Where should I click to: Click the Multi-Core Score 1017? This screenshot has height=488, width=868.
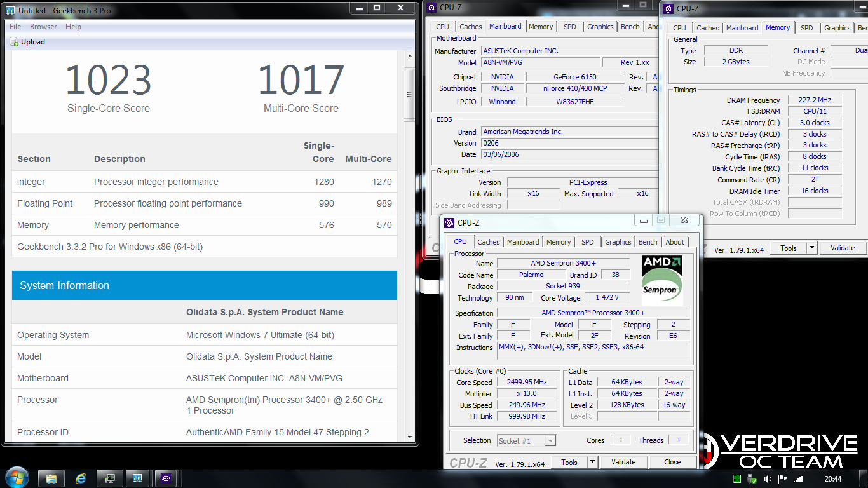(301, 81)
